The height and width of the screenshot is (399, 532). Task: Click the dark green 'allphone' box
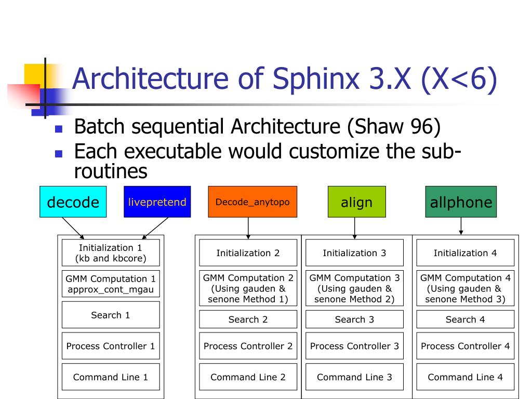click(x=461, y=202)
